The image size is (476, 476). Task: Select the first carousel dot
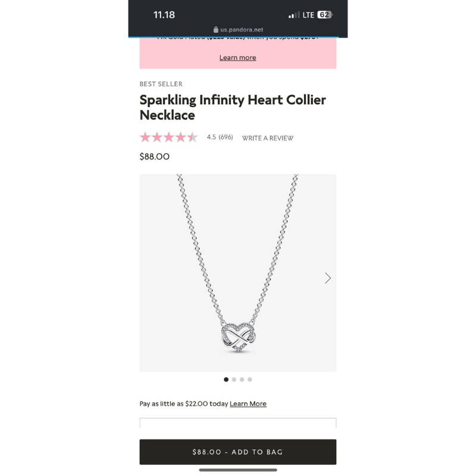[x=226, y=380]
